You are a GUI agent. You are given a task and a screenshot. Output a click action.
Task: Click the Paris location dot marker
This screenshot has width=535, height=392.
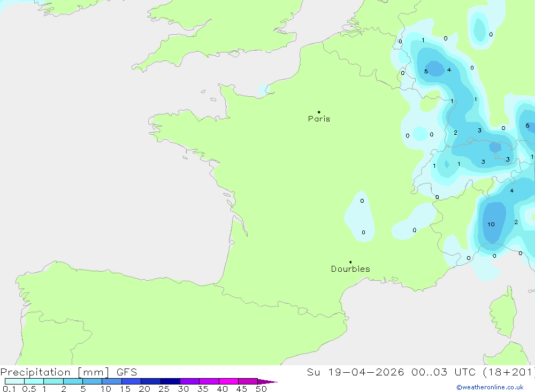(x=319, y=112)
